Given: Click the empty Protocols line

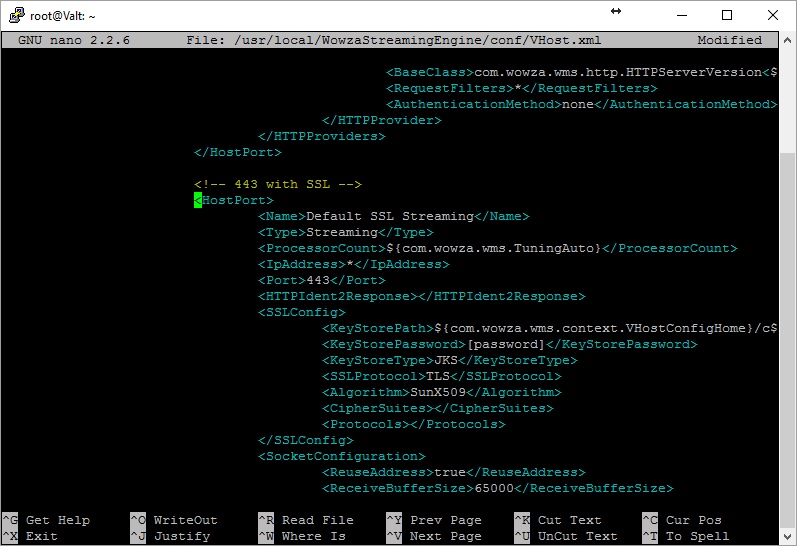Looking at the screenshot, I should click(414, 424).
